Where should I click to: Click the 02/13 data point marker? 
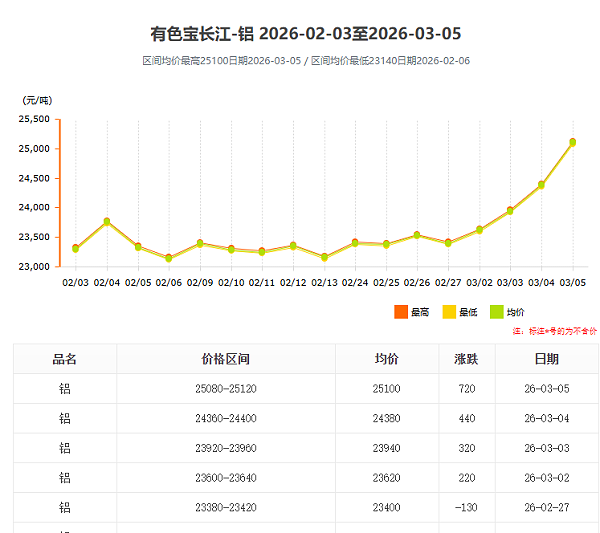coord(324,257)
